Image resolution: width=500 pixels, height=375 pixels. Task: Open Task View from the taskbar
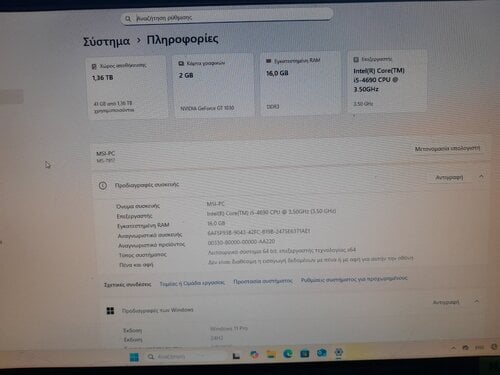[x=236, y=356]
